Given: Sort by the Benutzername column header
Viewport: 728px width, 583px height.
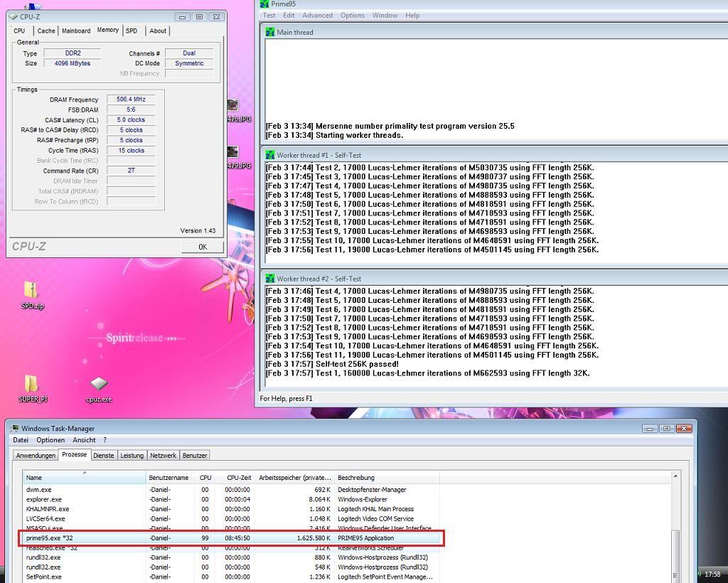Looking at the screenshot, I should pyautogui.click(x=169, y=477).
